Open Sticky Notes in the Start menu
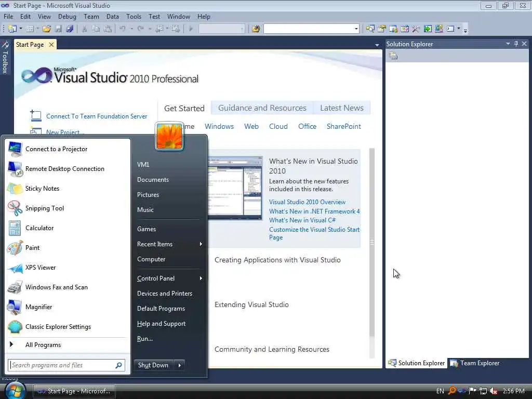 coord(42,189)
